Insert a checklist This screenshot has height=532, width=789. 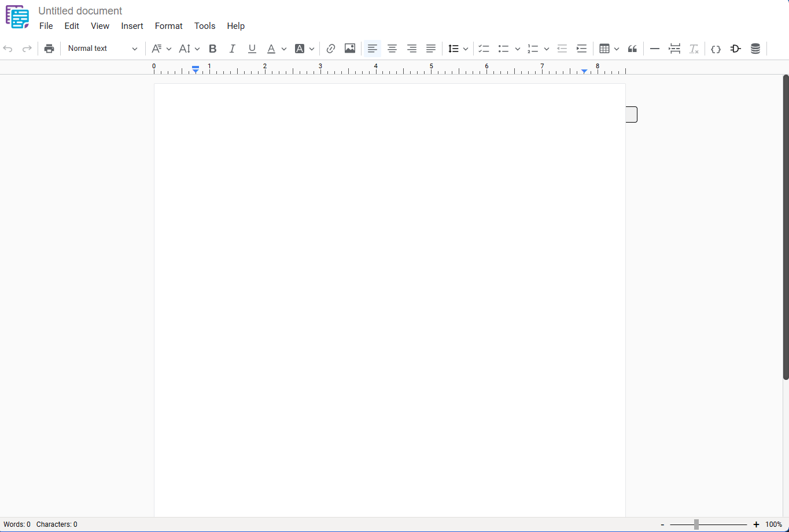[x=484, y=49]
